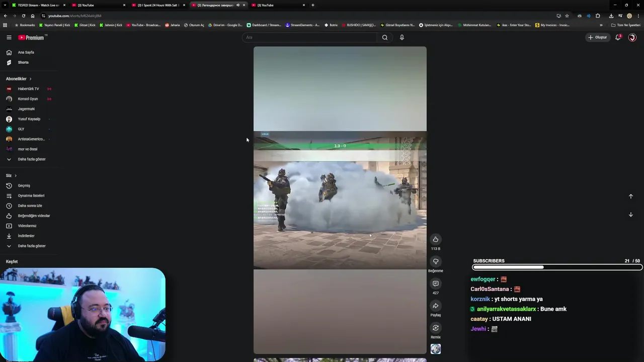Open the Short's comments
Viewport: 644px width, 362px height.
[x=436, y=284]
